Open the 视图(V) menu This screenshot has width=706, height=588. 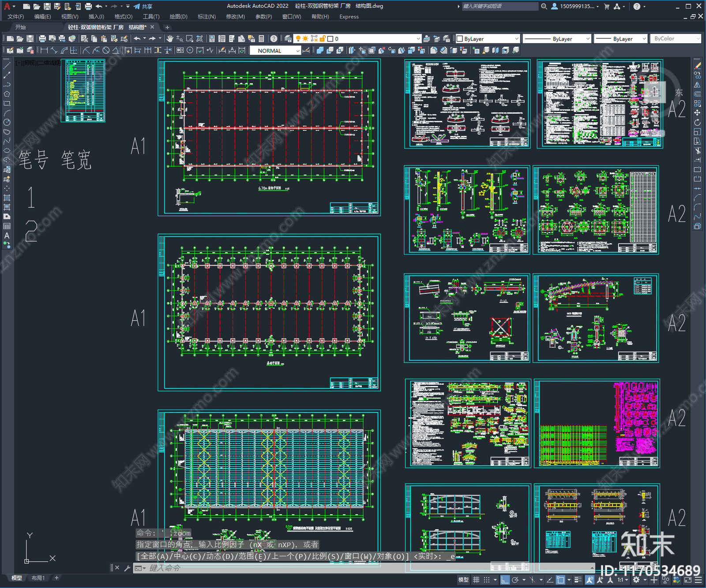coord(70,17)
